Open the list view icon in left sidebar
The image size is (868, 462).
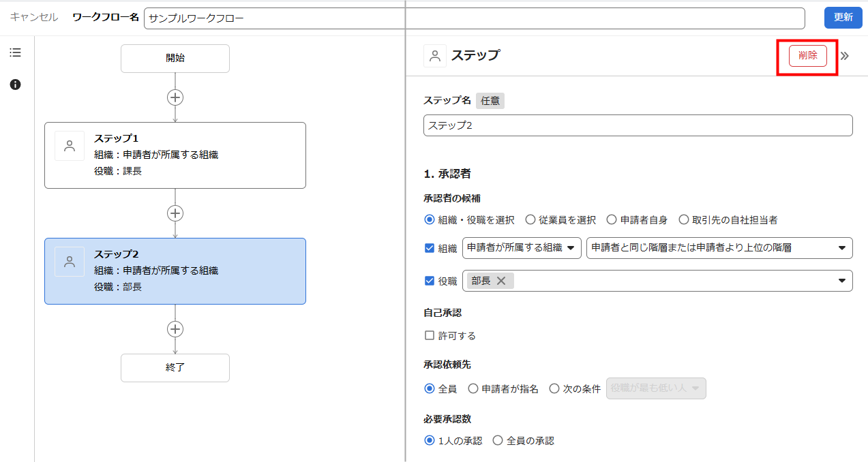[x=15, y=53]
